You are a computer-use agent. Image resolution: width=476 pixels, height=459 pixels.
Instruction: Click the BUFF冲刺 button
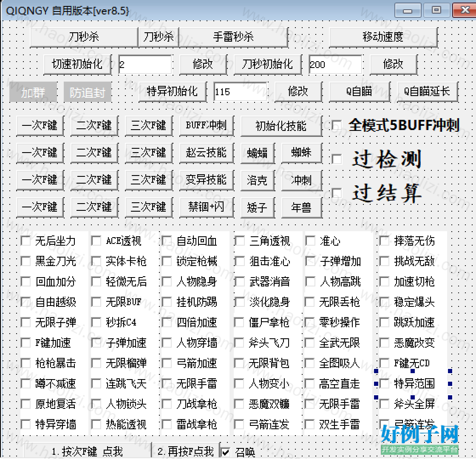coord(207,125)
